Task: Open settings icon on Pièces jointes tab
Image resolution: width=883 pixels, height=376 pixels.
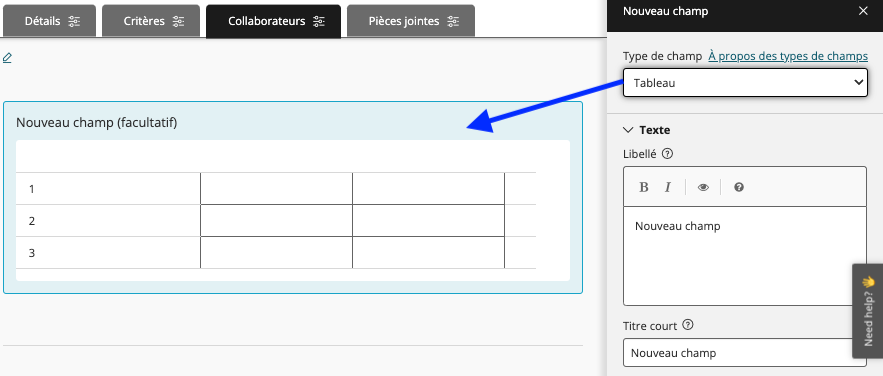Action: coord(453,21)
